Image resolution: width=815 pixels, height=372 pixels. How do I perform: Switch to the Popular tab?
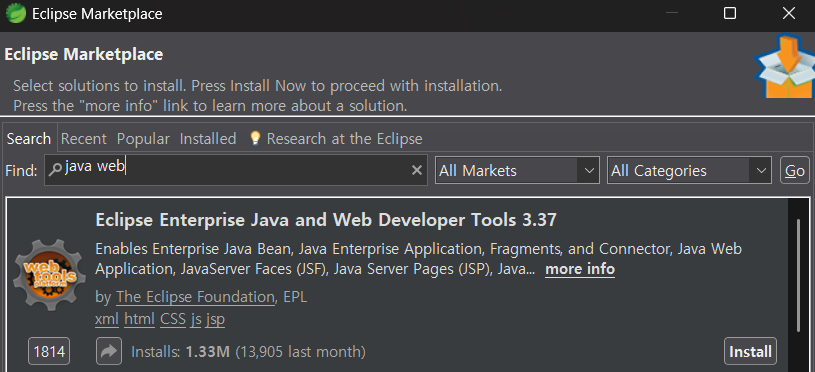(143, 139)
